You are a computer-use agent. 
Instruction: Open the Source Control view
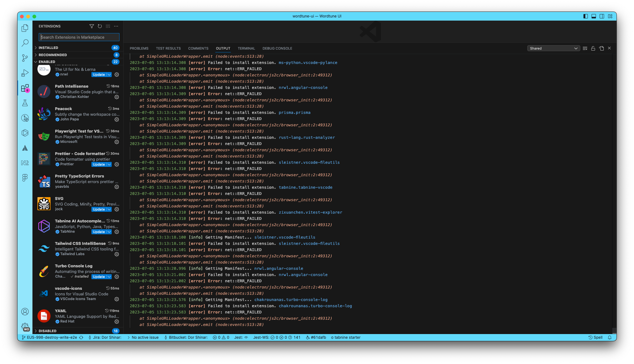[x=25, y=58]
